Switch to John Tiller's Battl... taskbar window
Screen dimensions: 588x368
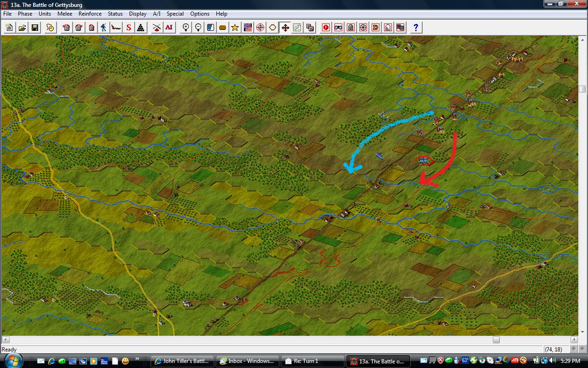coord(183,361)
